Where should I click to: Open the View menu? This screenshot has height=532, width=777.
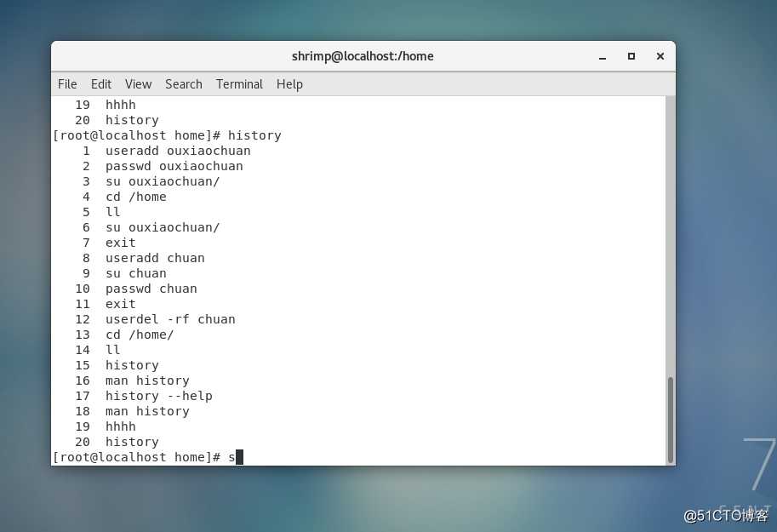click(x=138, y=84)
